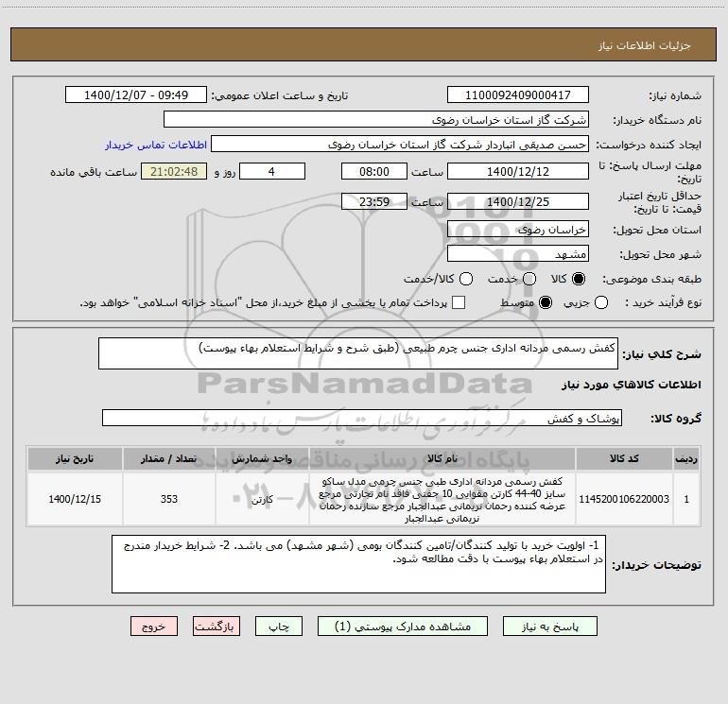
Task: Click the ردیف column header
Action: [x=686, y=458]
